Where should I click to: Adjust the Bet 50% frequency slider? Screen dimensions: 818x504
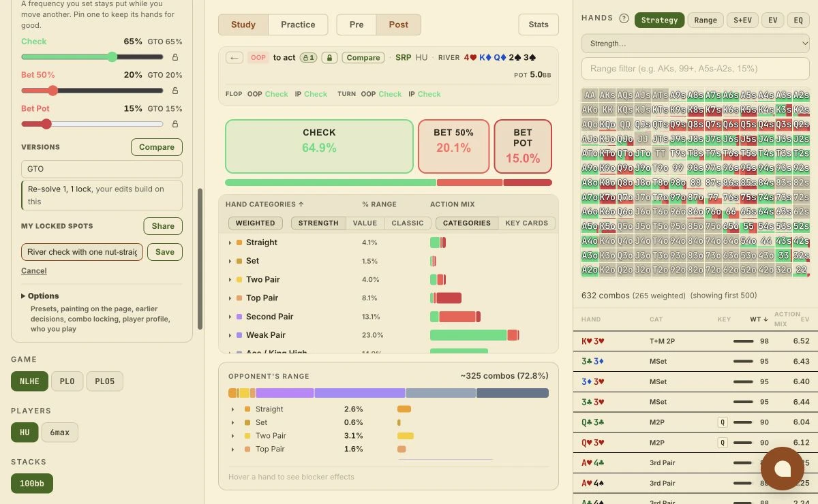[92, 91]
